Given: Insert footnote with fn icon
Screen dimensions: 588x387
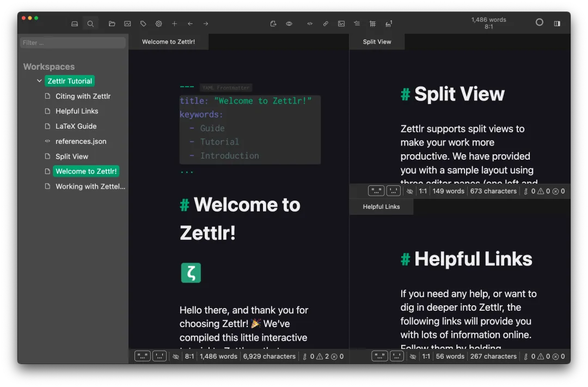Looking at the screenshot, I should click(x=389, y=23).
